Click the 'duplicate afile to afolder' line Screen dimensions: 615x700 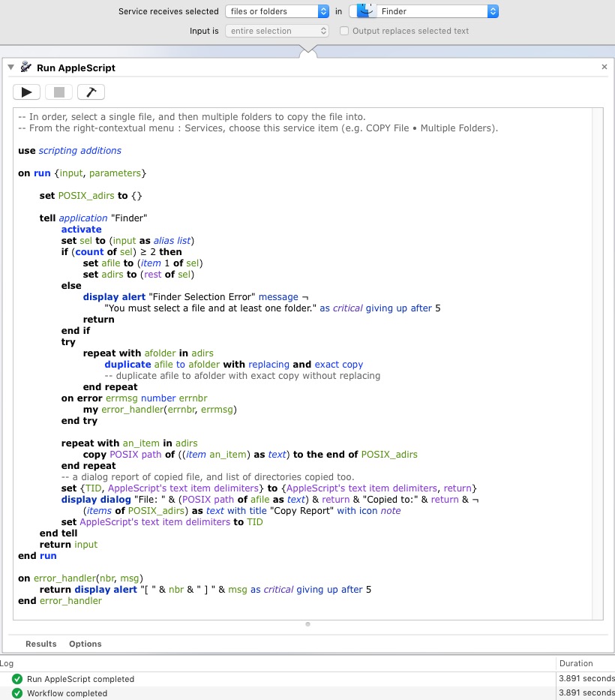[x=234, y=365]
